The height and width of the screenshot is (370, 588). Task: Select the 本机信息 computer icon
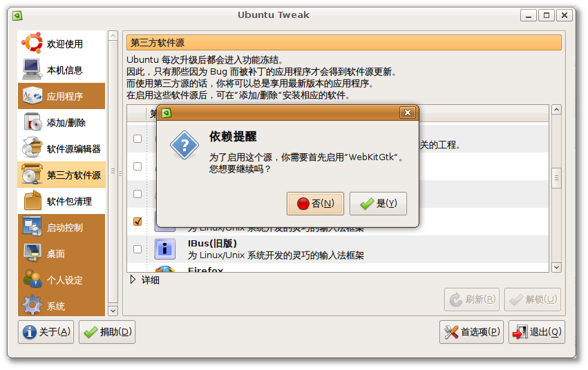click(x=32, y=70)
